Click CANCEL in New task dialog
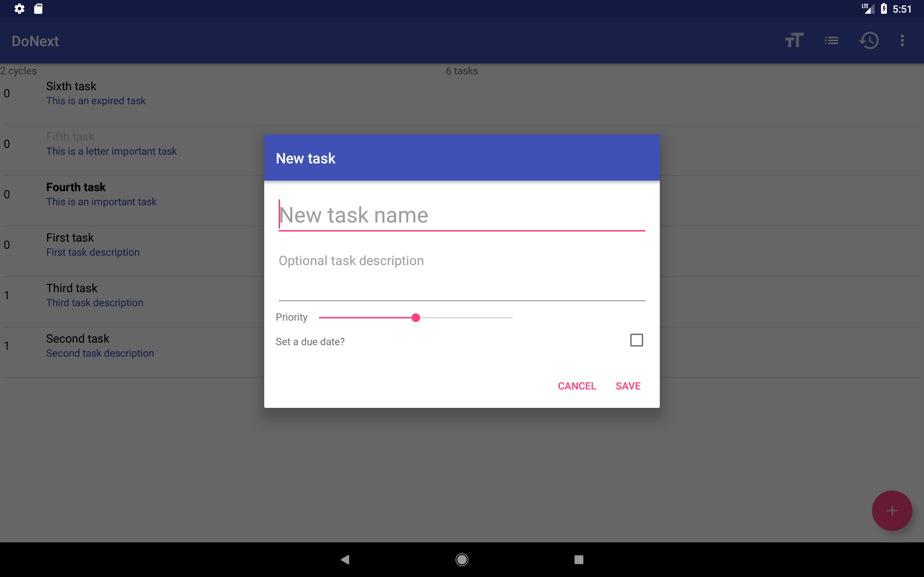The image size is (924, 577). (x=576, y=386)
